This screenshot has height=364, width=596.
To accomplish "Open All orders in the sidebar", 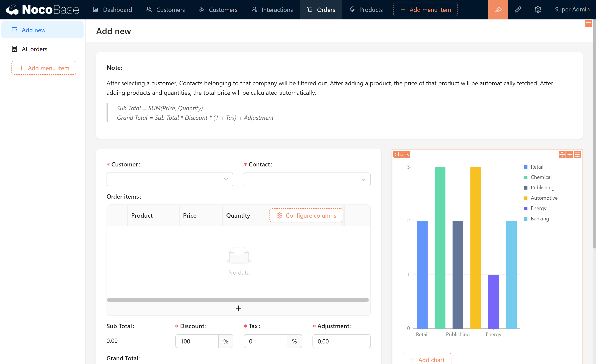I will (34, 49).
